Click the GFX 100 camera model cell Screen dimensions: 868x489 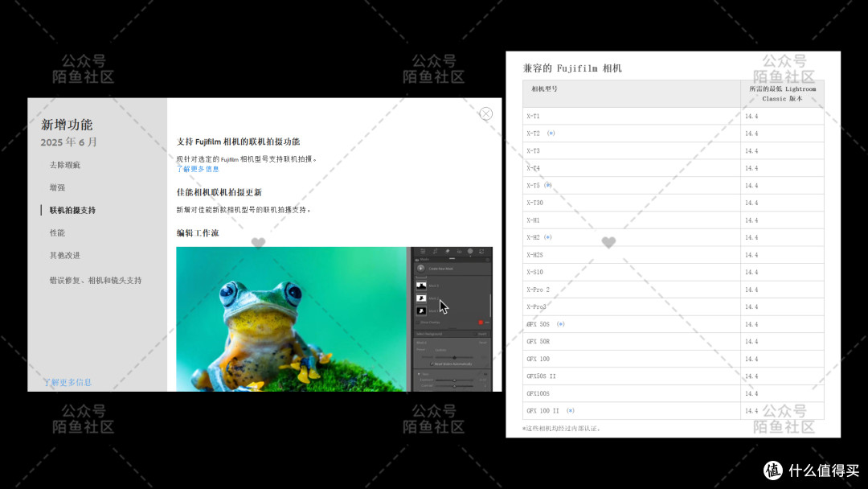632,359
